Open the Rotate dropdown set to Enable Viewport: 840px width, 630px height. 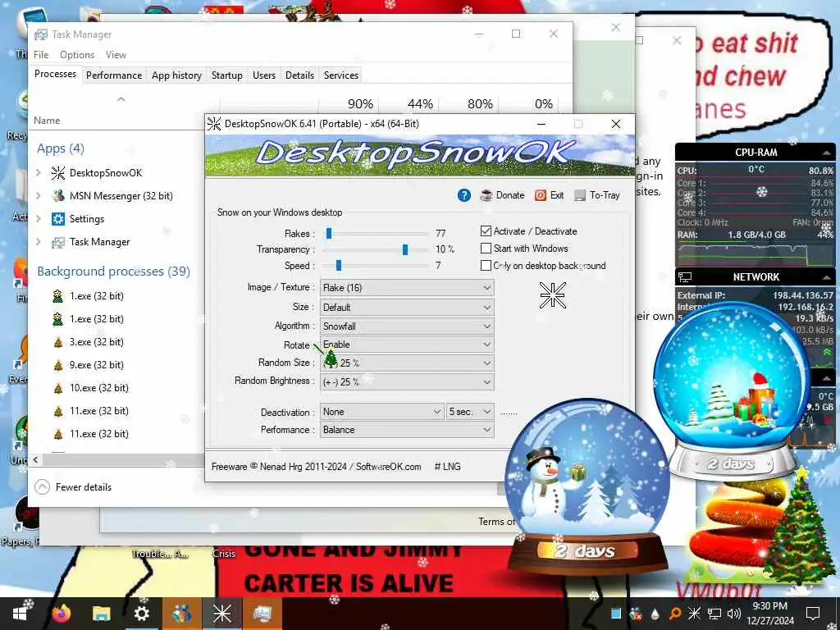(x=407, y=345)
